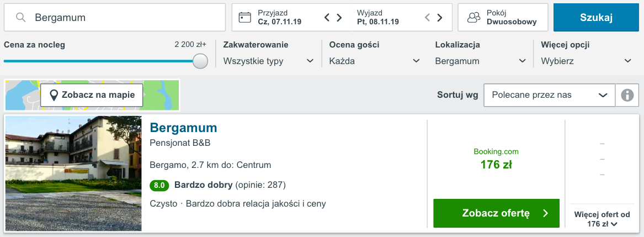Expand Więcej ofert od 176 zł

pyautogui.click(x=602, y=219)
